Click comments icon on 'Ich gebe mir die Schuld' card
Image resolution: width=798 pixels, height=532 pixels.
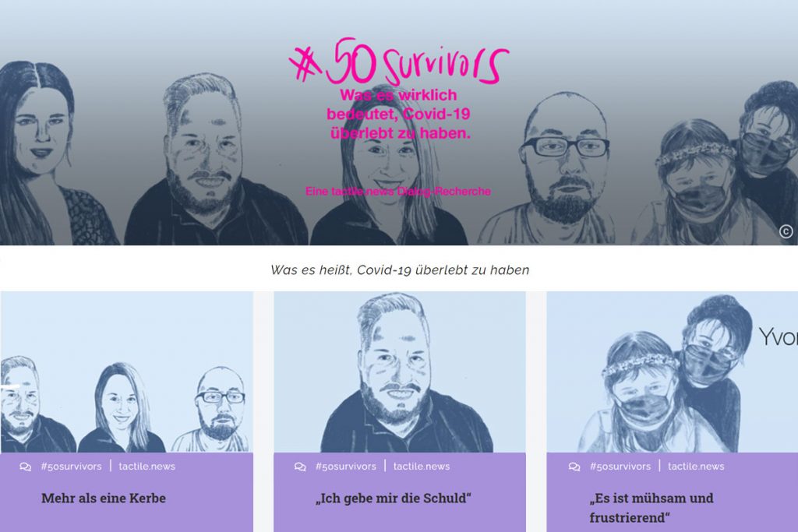pos(300,467)
